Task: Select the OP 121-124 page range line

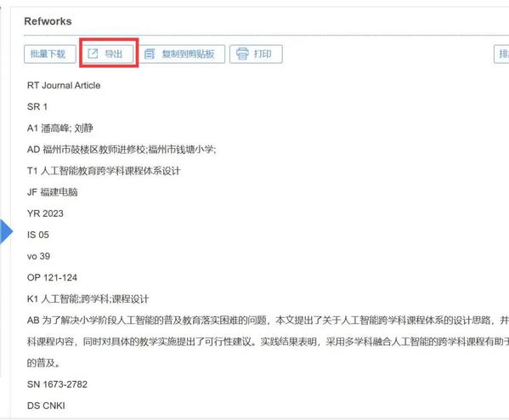Action: 52,277
